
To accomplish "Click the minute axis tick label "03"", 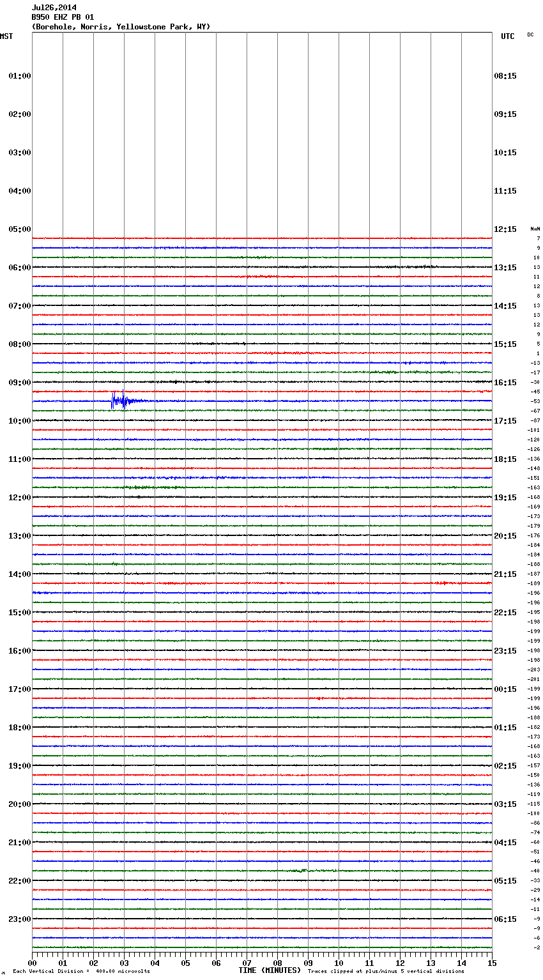I will [124, 963].
